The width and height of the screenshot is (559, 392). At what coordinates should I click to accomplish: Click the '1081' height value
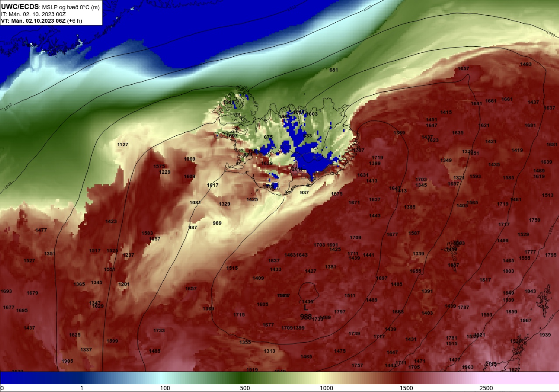click(x=195, y=203)
